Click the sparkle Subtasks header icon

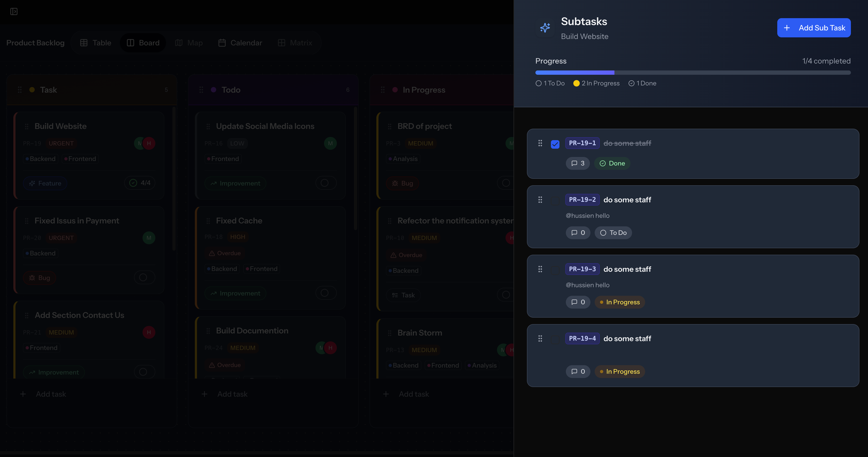pyautogui.click(x=545, y=28)
